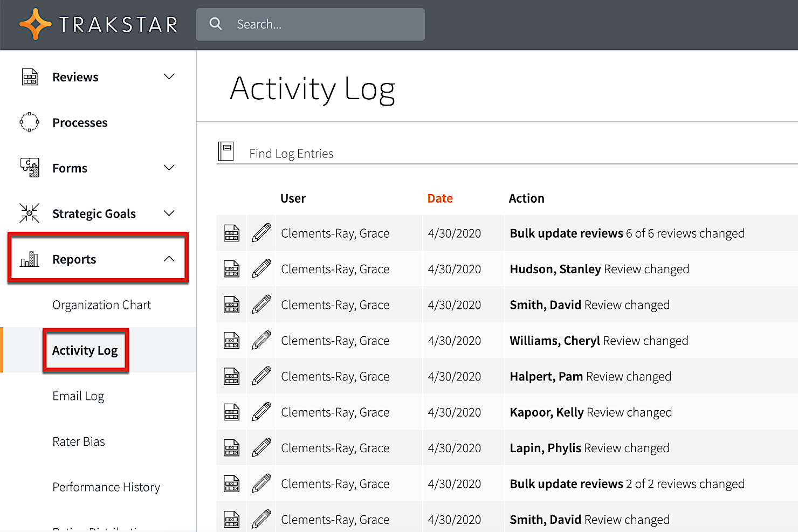Sort by the Date column header
Screen dimensions: 798x532
[x=440, y=198]
